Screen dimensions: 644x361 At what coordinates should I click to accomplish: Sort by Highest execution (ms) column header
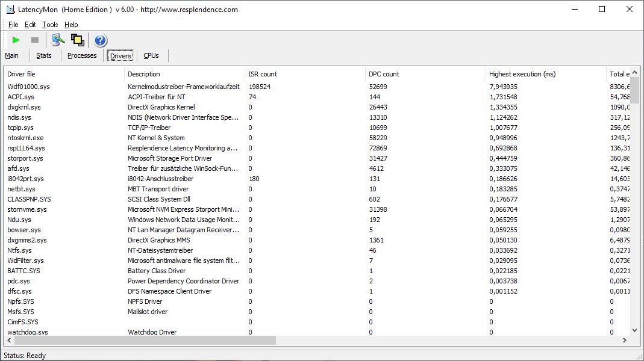click(545, 74)
